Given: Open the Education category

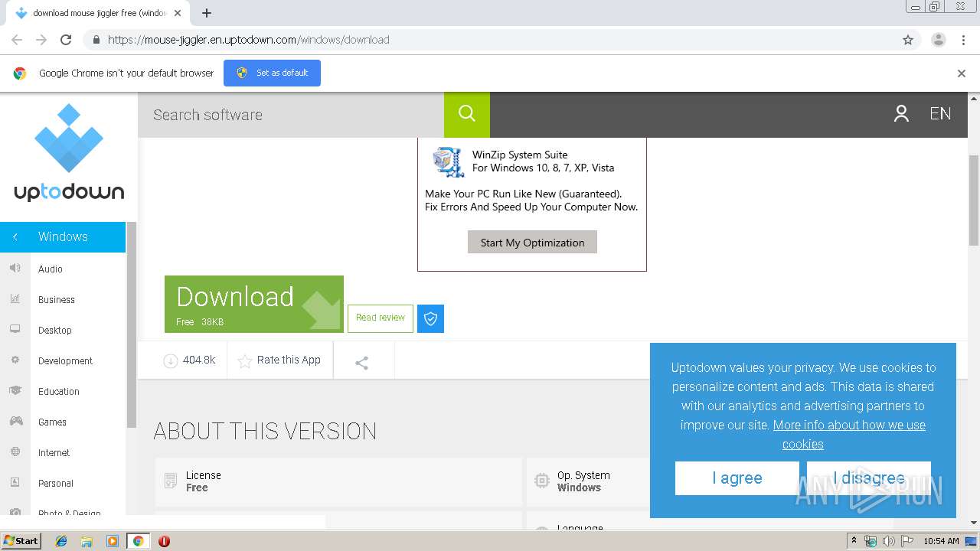Looking at the screenshot, I should 59,391.
